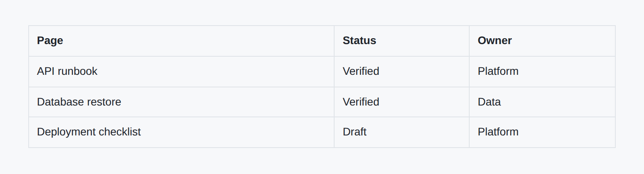Click blank page area above the table header
644x174 pixels.
pos(322,13)
